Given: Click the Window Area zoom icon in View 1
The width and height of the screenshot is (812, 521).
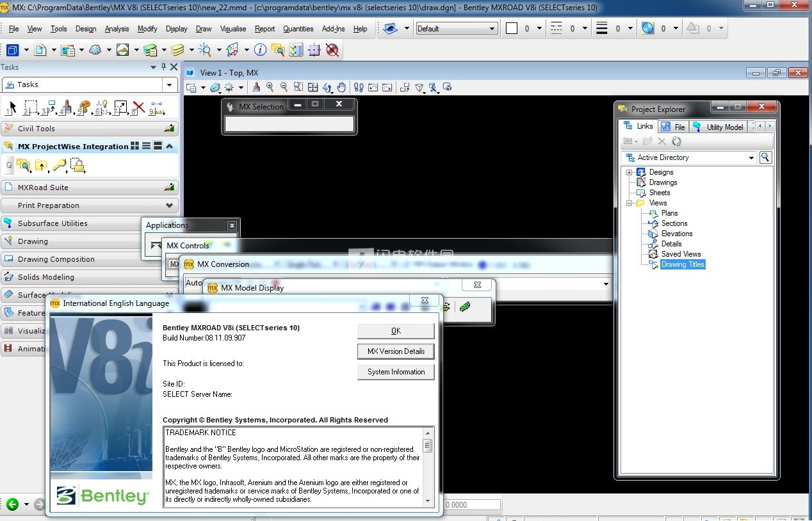Looking at the screenshot, I should [298, 87].
